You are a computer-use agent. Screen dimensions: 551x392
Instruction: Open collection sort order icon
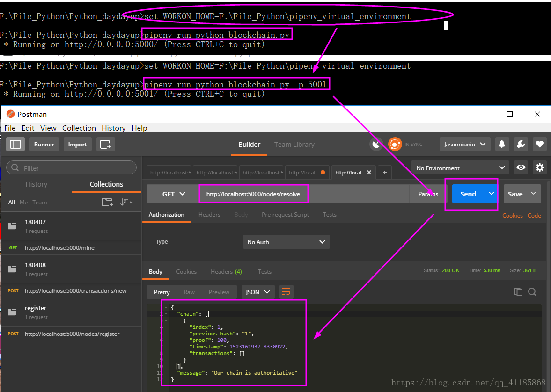click(x=126, y=202)
